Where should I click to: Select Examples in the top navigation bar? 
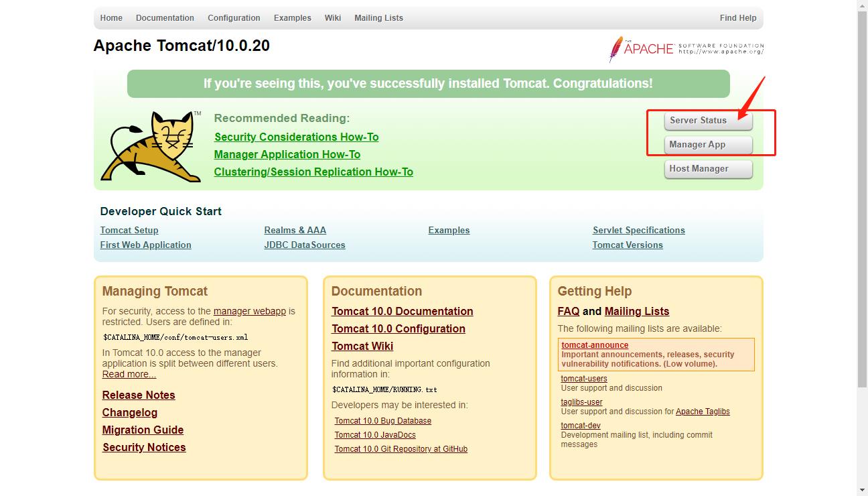point(293,18)
